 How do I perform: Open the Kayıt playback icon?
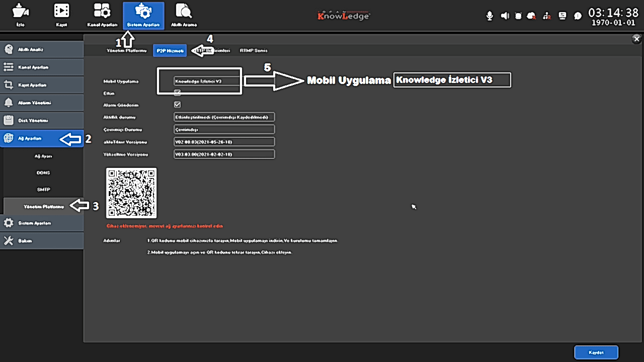pyautogui.click(x=61, y=15)
